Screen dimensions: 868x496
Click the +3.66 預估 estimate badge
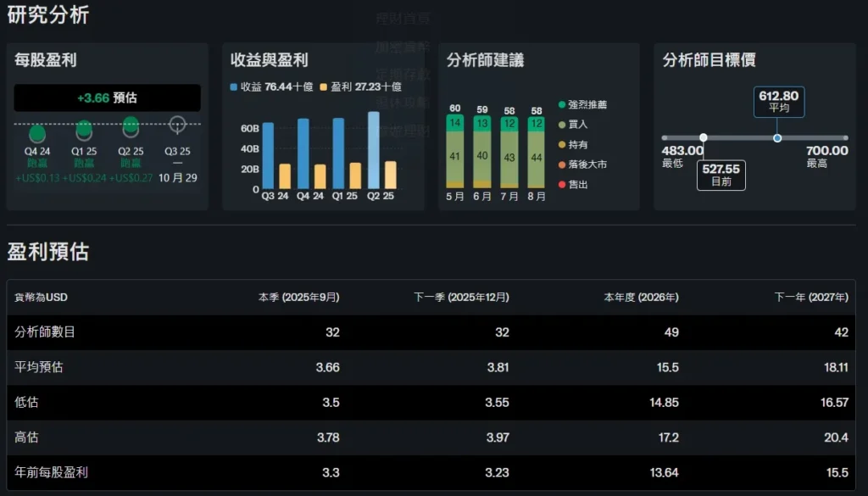[107, 98]
